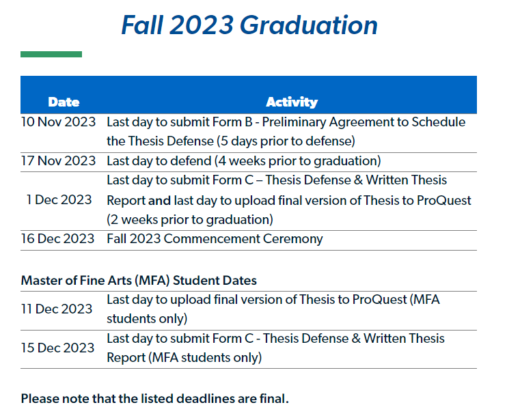Click the Master of Fine Arts Student Dates heading

pos(139,281)
